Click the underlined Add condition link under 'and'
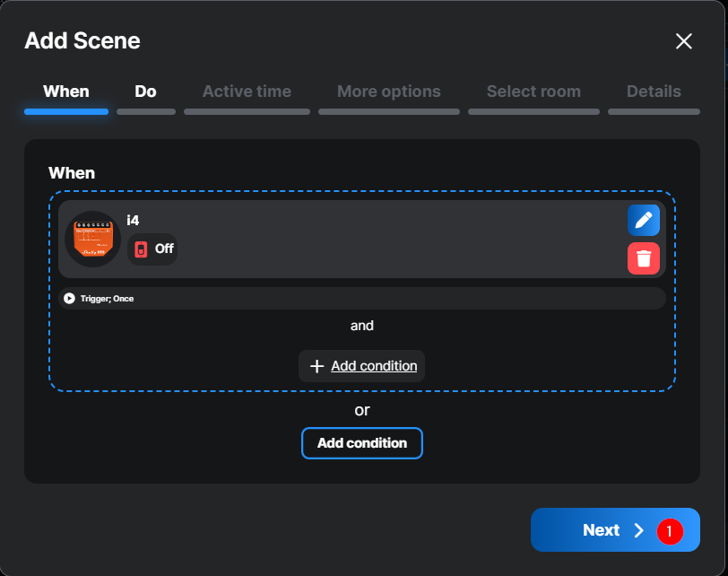This screenshot has width=728, height=576. [374, 366]
